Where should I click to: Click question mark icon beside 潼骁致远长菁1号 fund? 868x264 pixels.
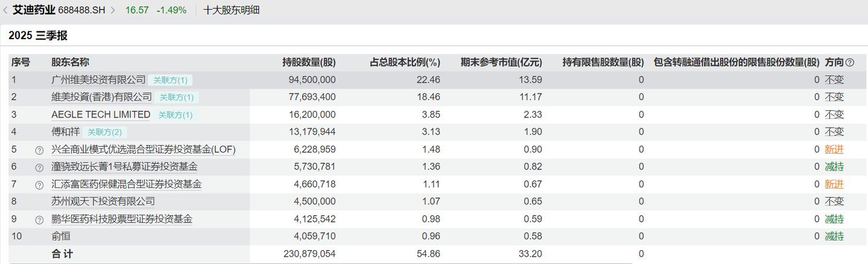39,167
